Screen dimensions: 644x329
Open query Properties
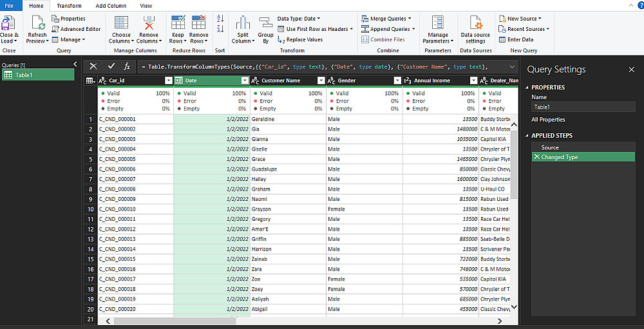(69, 19)
